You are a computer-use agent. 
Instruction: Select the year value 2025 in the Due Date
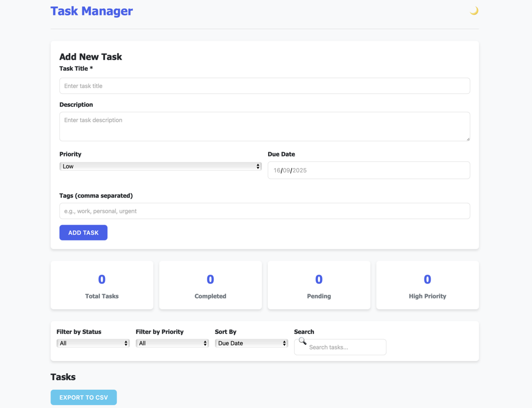[x=299, y=171]
